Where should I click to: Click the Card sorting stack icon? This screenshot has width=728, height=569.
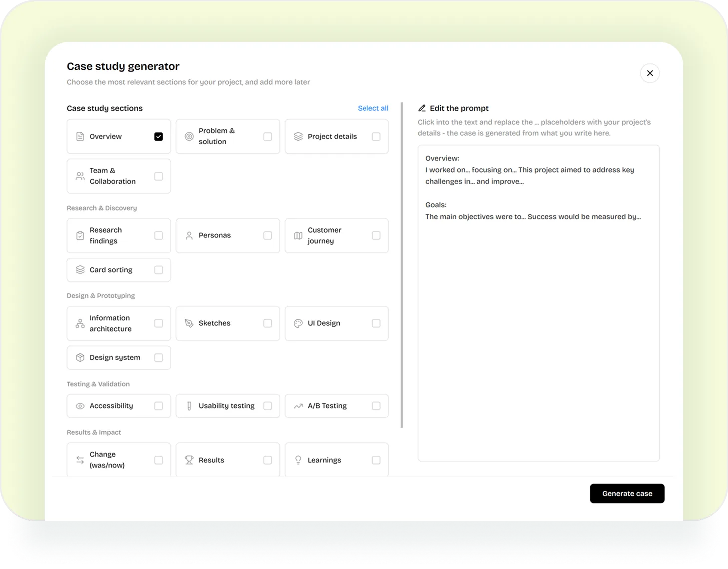[80, 270]
